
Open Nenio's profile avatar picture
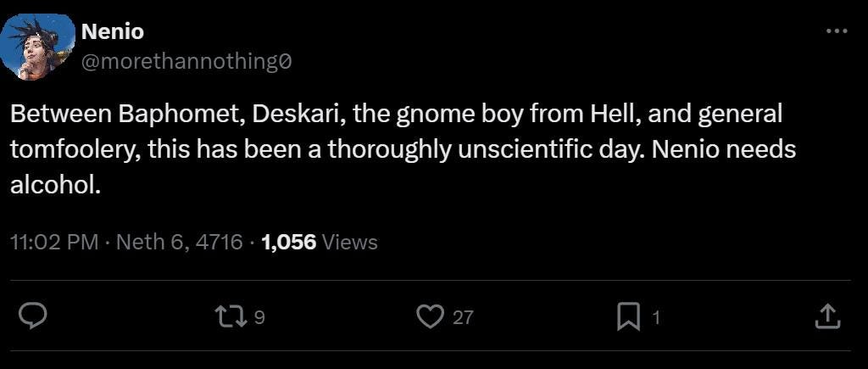37,48
